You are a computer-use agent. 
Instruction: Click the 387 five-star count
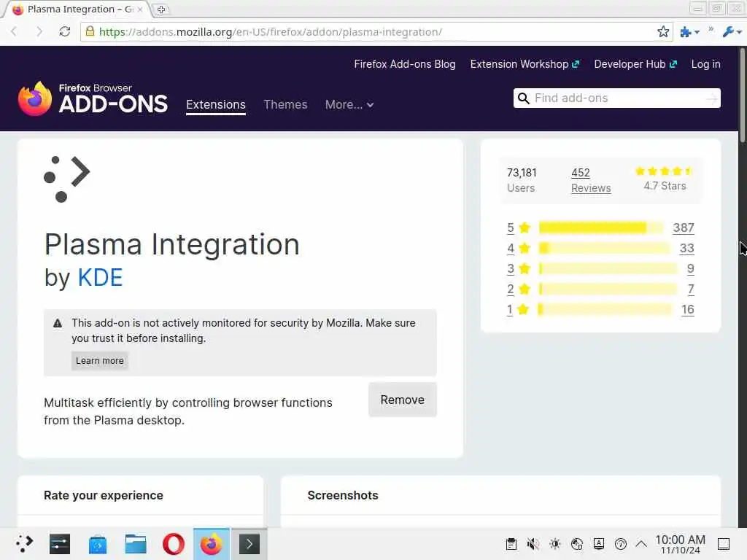(x=683, y=227)
